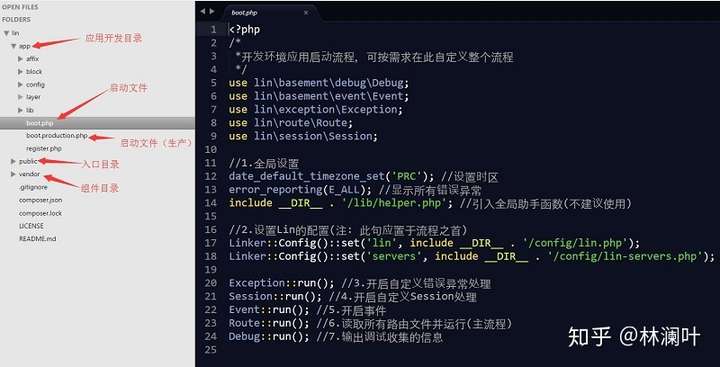Expand the vendor folder
Screen dimensions: 720x367
pyautogui.click(x=13, y=174)
